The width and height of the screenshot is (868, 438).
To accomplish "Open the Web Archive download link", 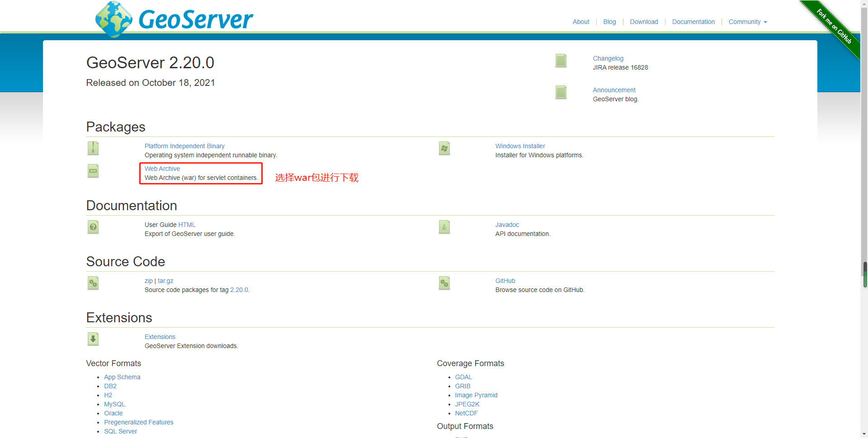I will pyautogui.click(x=162, y=169).
